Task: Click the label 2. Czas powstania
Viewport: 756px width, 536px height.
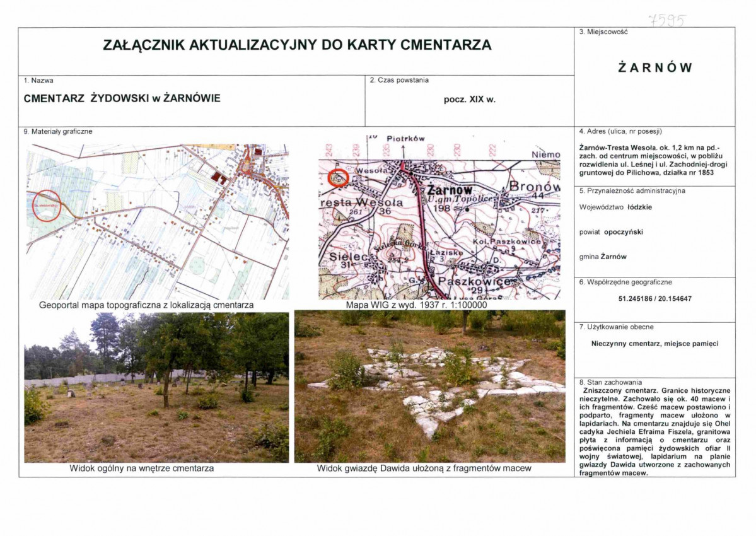Action: coord(399,80)
